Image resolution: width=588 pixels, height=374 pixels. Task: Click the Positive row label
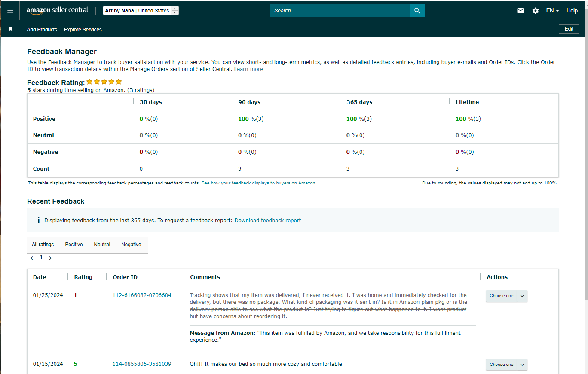pyautogui.click(x=44, y=119)
